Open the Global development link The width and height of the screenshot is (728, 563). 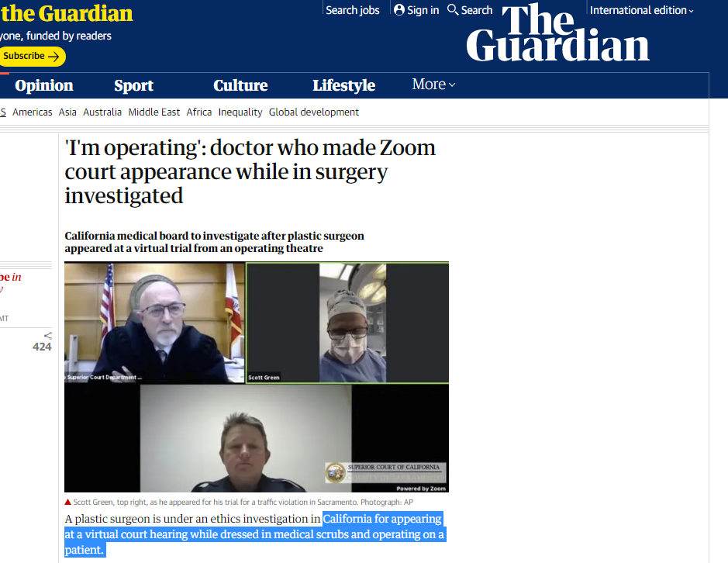[314, 112]
